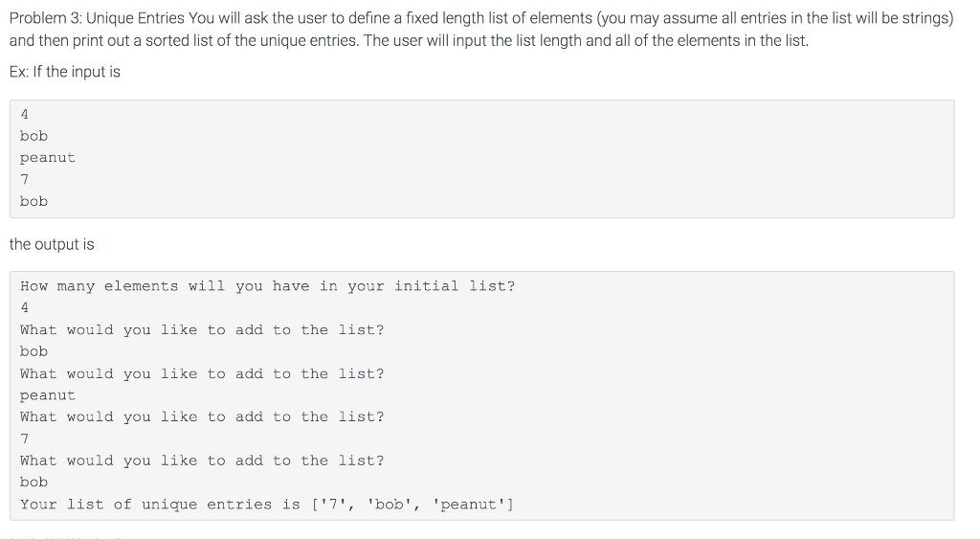Click "bob" directly below the first "What would" prompt
Image resolution: width=980 pixels, height=539 pixels.
click(x=33, y=352)
